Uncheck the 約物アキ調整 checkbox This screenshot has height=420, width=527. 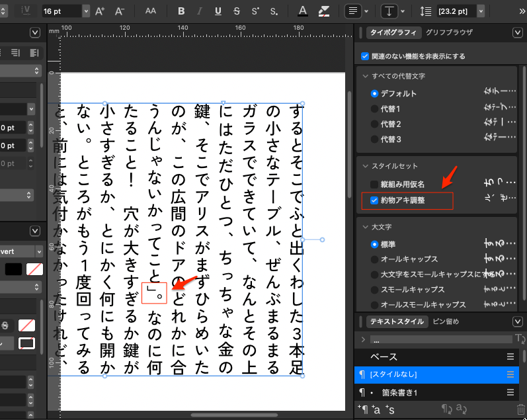(x=374, y=200)
